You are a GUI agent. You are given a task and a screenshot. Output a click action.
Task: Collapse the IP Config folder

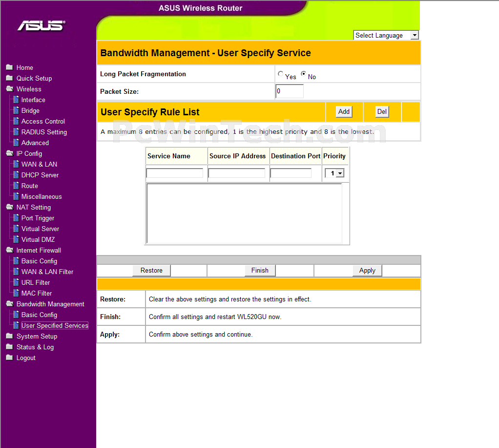pos(10,153)
